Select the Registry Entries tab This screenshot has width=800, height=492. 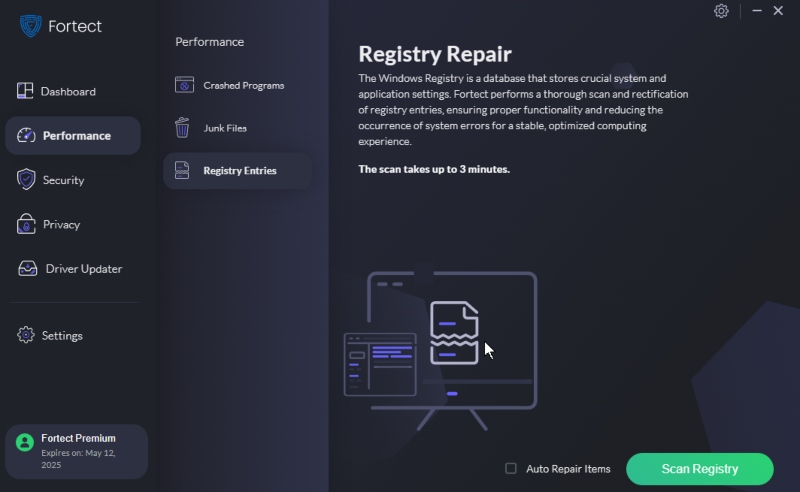[x=237, y=170]
